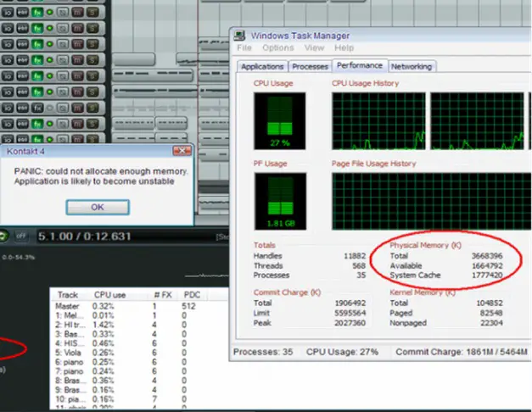Sort performance meter by # FX header
This screenshot has width=532, height=412.
(163, 295)
